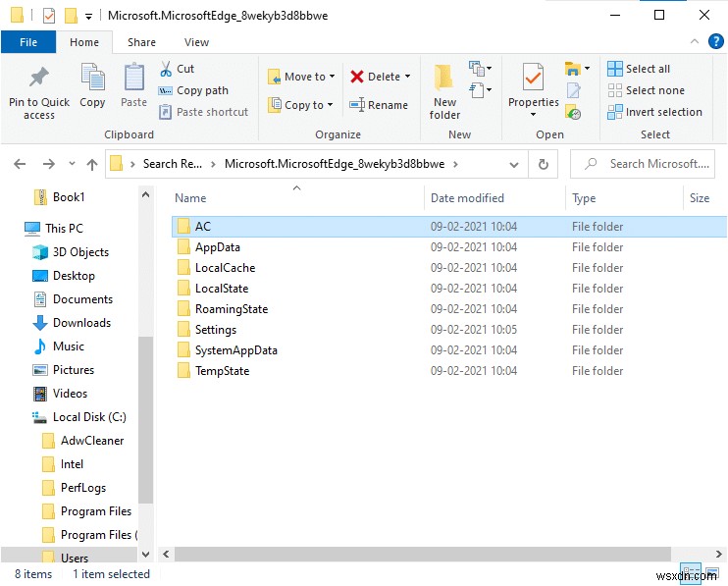Switch to the Share tab
This screenshot has width=728, height=586.
coord(141,42)
